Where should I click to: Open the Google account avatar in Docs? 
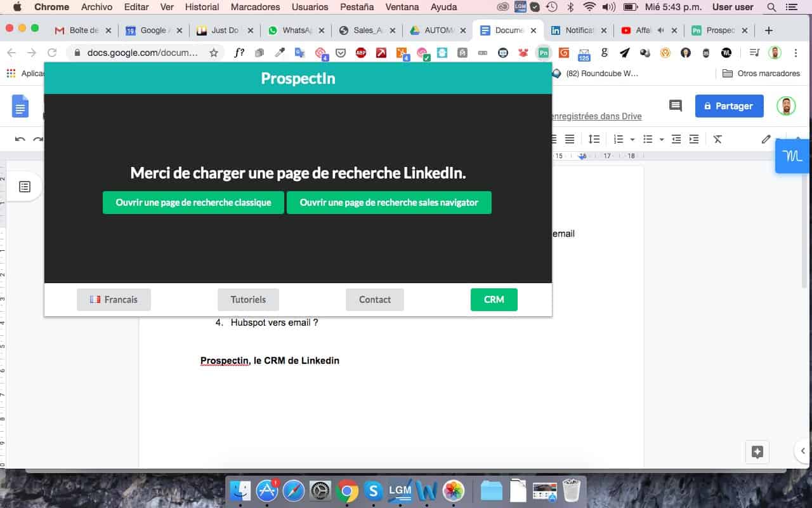coord(787,106)
